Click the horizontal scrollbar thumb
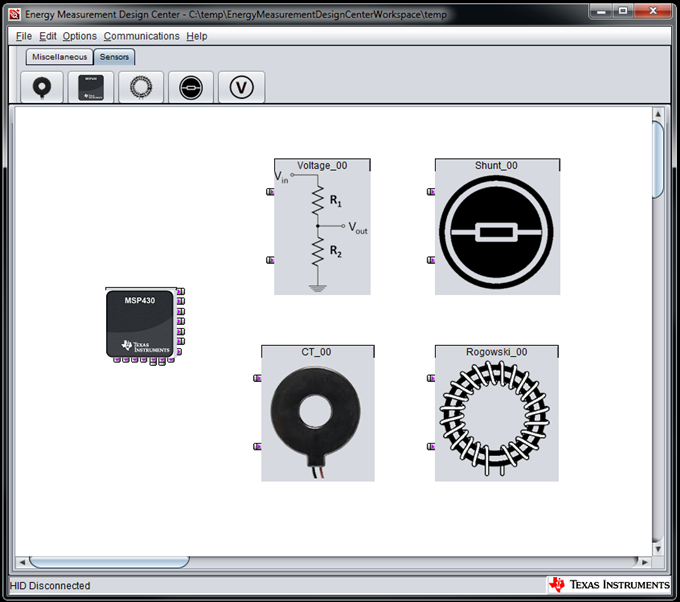The width and height of the screenshot is (680, 602). 108,561
